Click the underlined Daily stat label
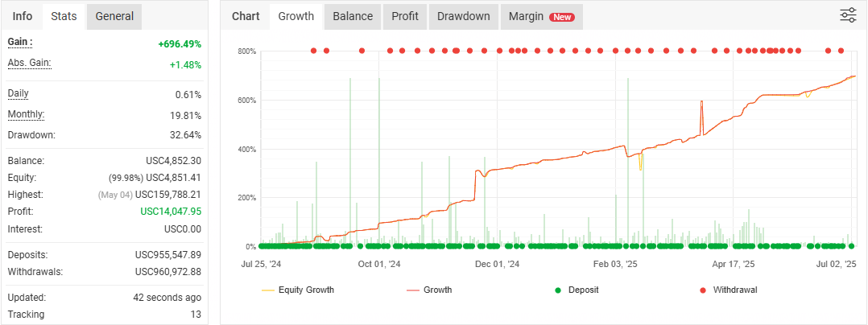This screenshot has width=868, height=325. tap(18, 93)
